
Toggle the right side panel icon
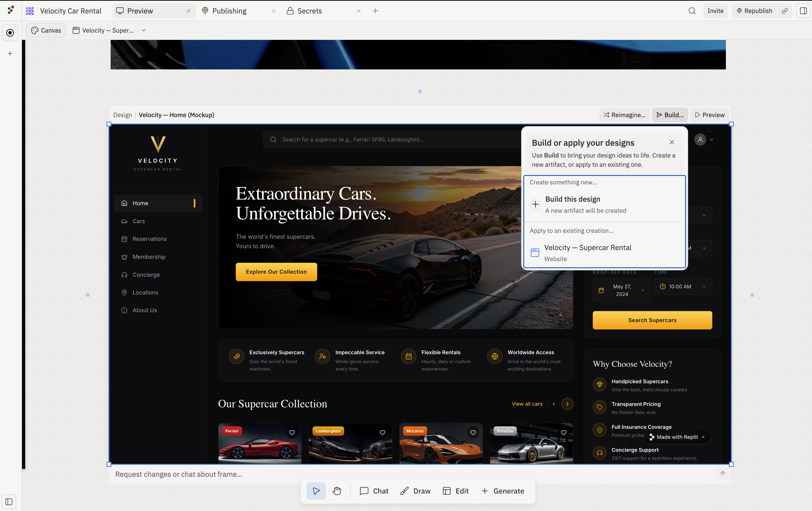[803, 11]
